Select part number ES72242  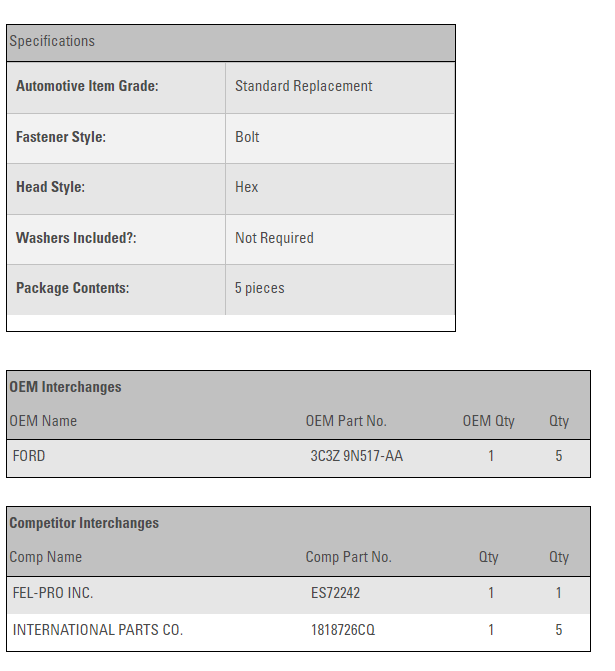pos(335,593)
